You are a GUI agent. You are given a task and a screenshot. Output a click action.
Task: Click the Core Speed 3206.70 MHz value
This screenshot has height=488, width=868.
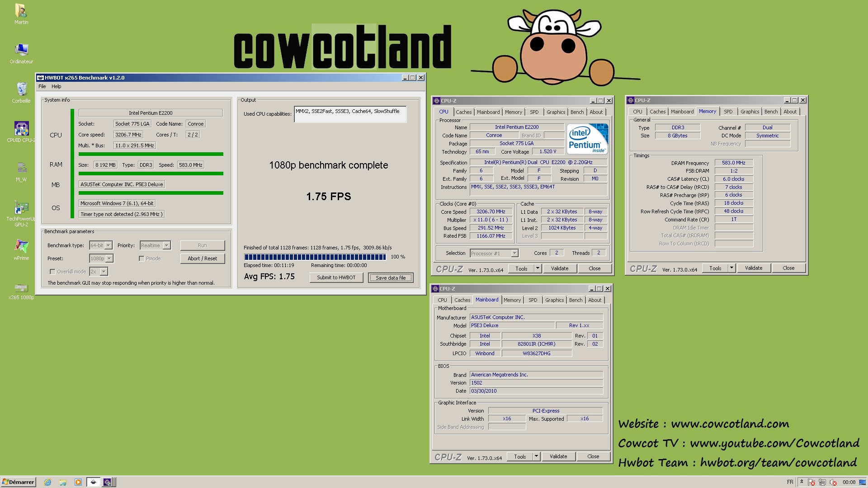(x=491, y=211)
